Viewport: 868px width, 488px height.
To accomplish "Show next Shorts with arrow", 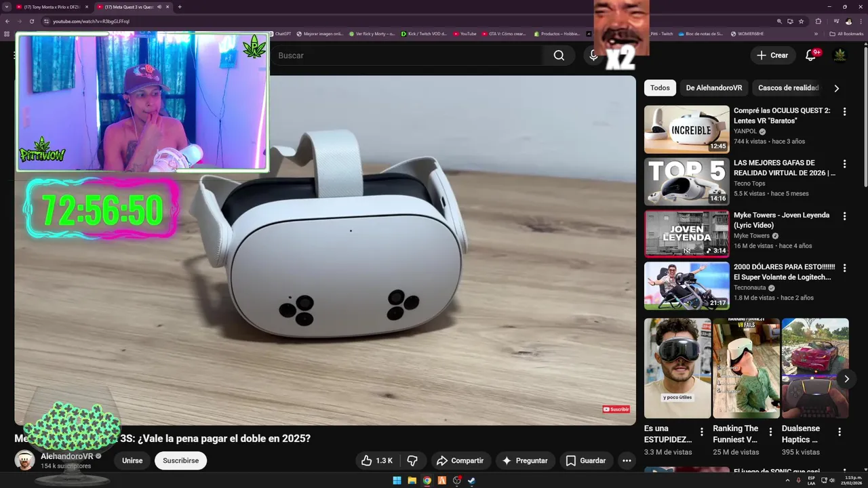I will pos(846,379).
